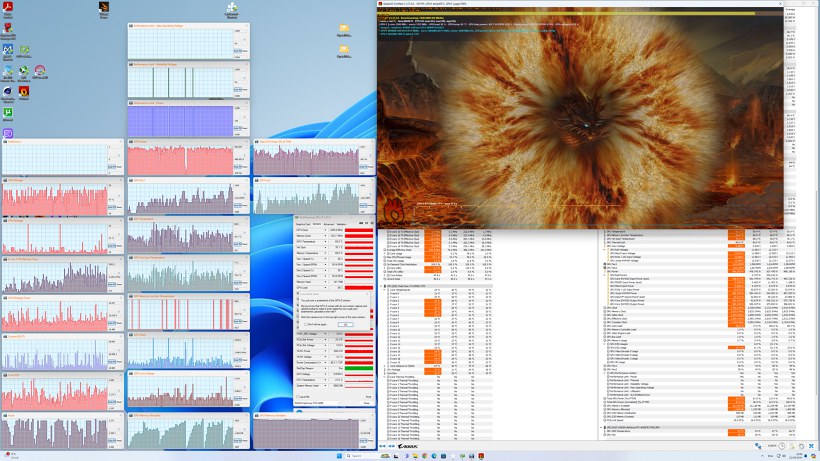
Task: Click the Windows Start button in taskbar
Action: tap(341, 454)
